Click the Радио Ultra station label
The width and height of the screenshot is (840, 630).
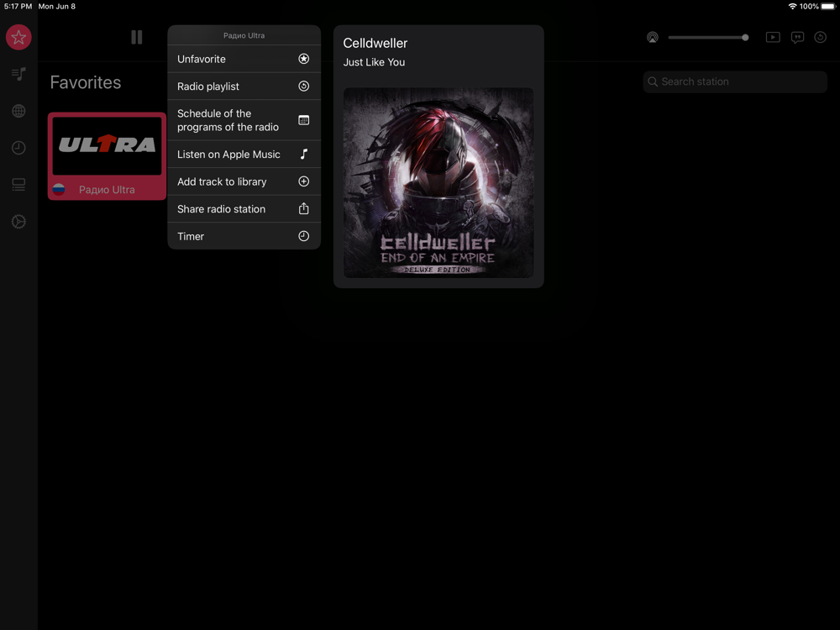tap(107, 190)
